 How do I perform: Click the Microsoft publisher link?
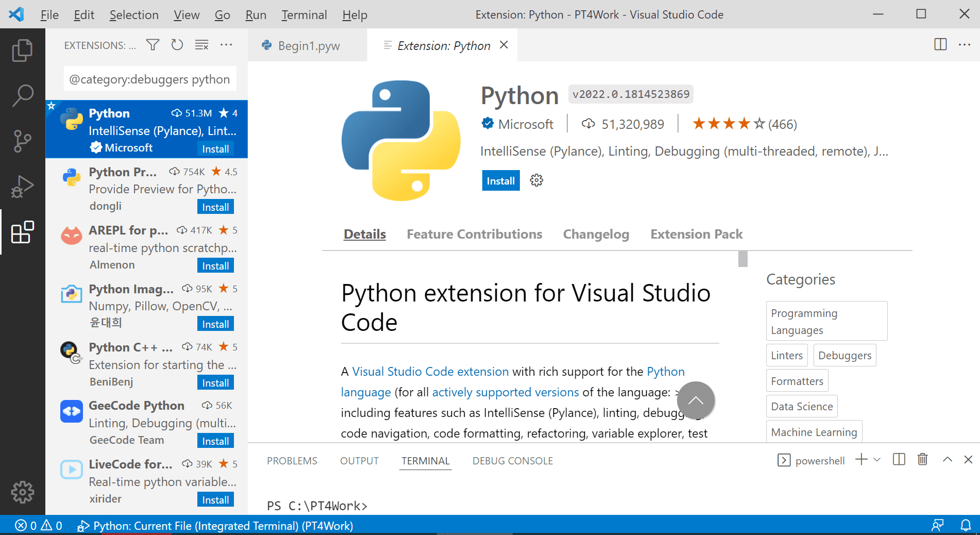526,124
